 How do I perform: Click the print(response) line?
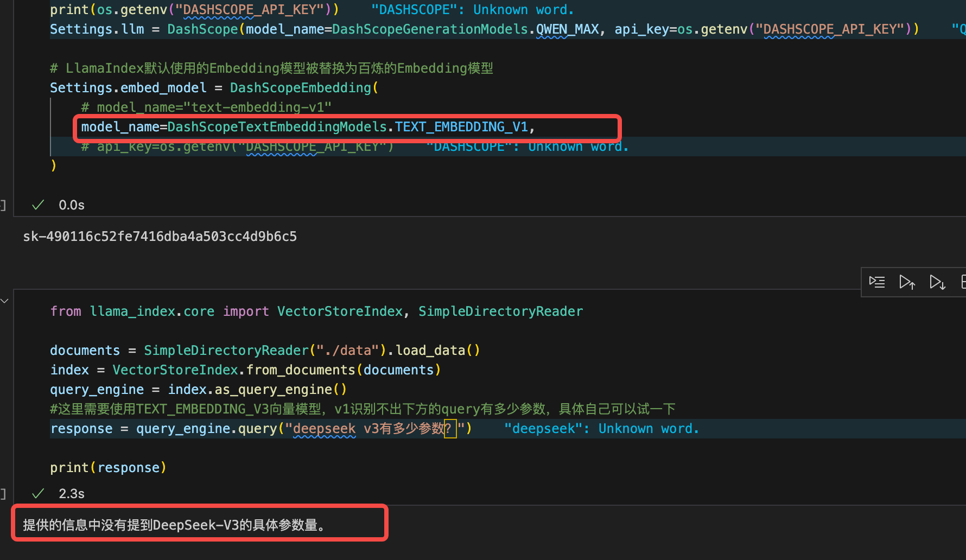[x=108, y=468]
